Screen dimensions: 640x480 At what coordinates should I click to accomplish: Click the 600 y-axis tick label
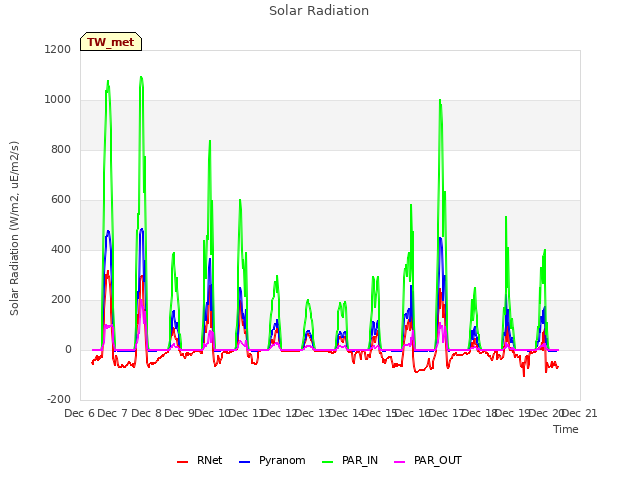(61, 200)
